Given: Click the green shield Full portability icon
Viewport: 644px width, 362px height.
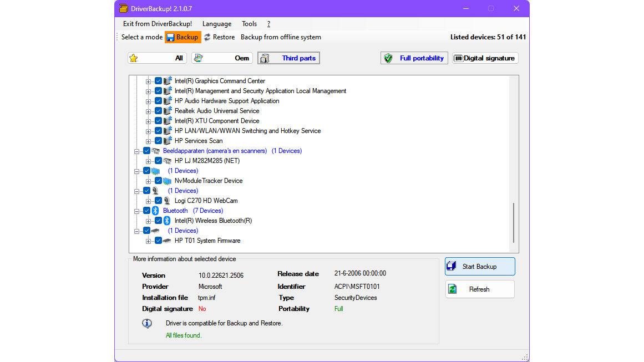Looking at the screenshot, I should [x=388, y=58].
